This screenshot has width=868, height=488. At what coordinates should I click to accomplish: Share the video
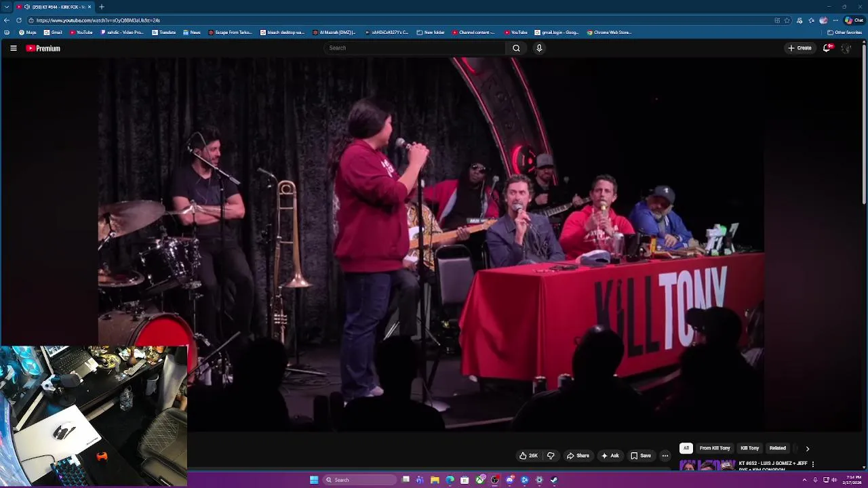tap(578, 455)
